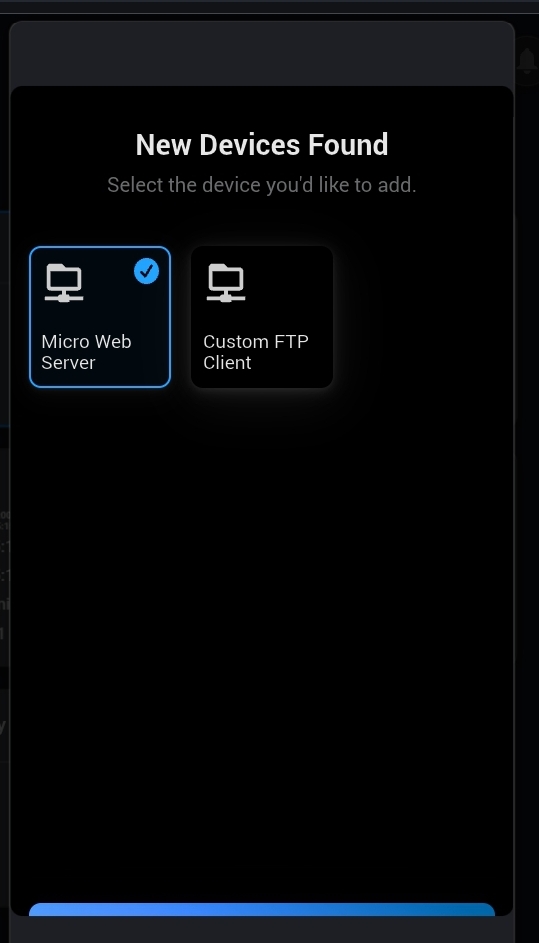Image resolution: width=539 pixels, height=943 pixels.
Task: Click the "New Devices Found" heading
Action: pos(262,145)
